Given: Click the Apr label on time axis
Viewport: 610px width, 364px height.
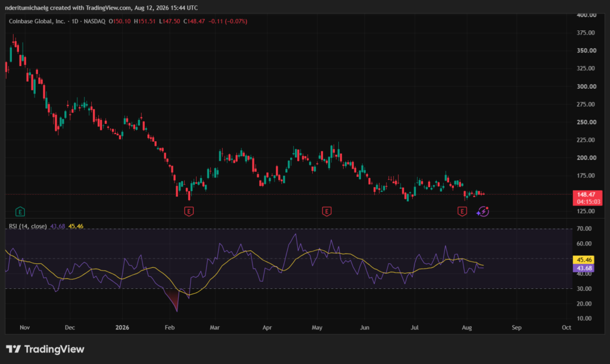Looking at the screenshot, I should click(x=267, y=328).
